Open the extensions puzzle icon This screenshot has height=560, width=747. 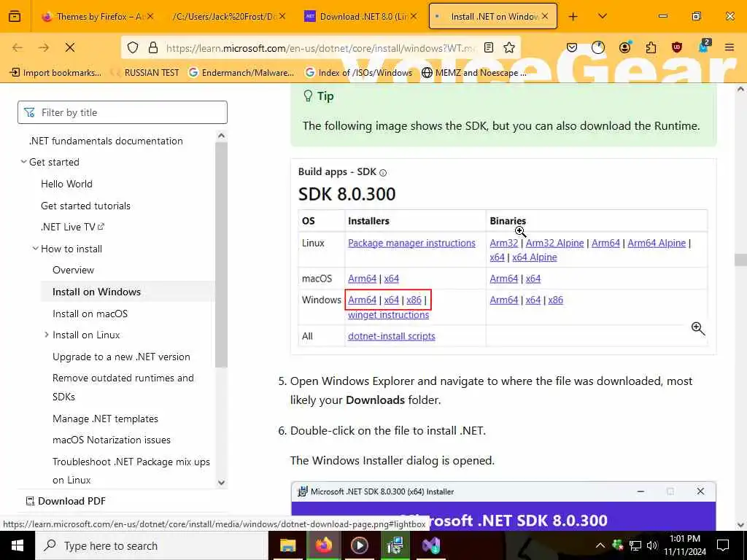point(651,47)
